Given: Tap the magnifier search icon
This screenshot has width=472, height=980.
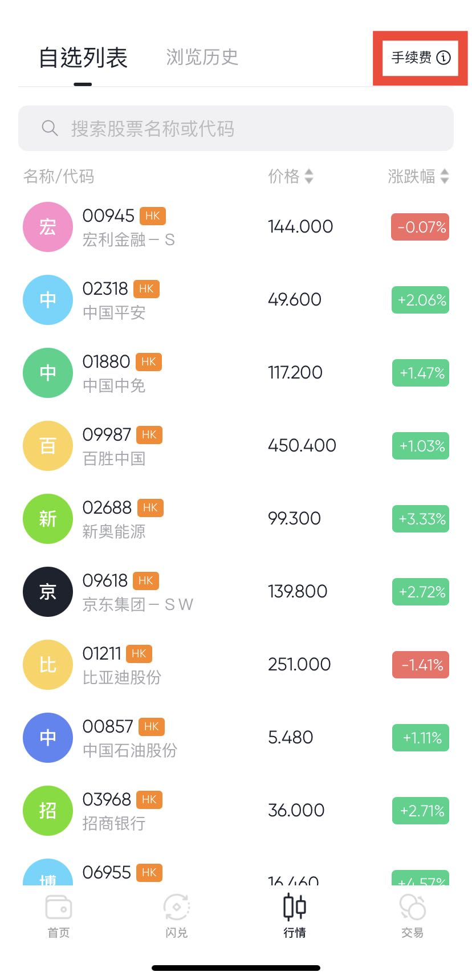Looking at the screenshot, I should point(50,128).
